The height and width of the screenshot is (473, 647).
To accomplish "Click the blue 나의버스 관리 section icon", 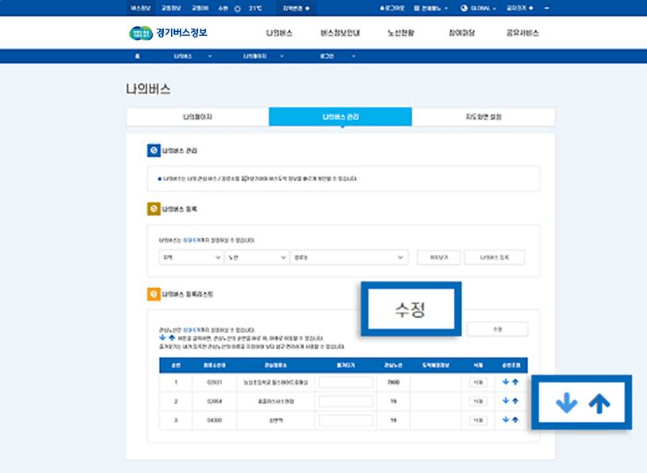I will pos(153,151).
